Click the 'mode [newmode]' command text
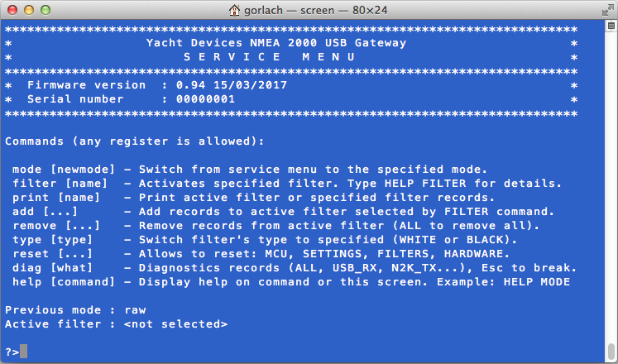Image resolution: width=618 pixels, height=364 pixels. (x=63, y=169)
